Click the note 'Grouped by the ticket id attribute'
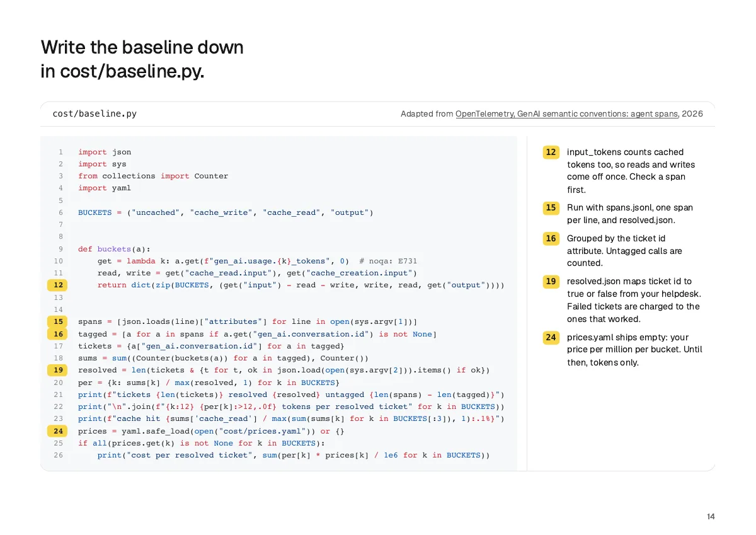The width and height of the screenshot is (756, 535). [x=625, y=251]
